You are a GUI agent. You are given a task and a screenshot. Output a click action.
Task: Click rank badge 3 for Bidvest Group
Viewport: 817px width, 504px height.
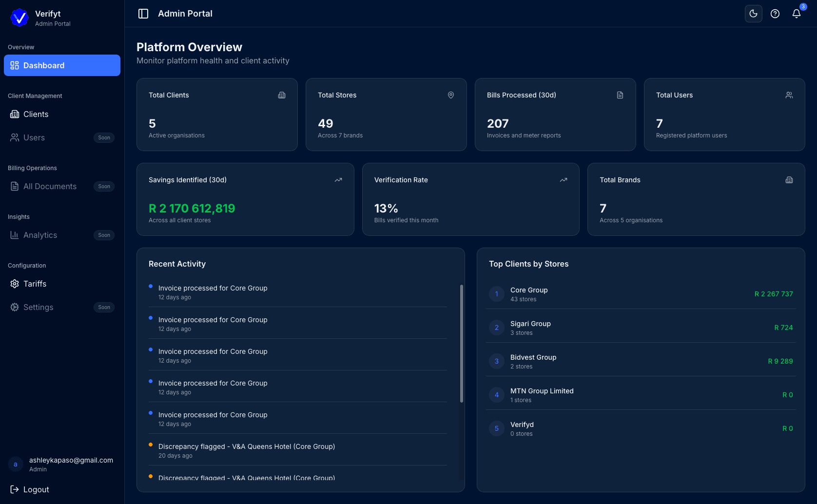tap(497, 361)
